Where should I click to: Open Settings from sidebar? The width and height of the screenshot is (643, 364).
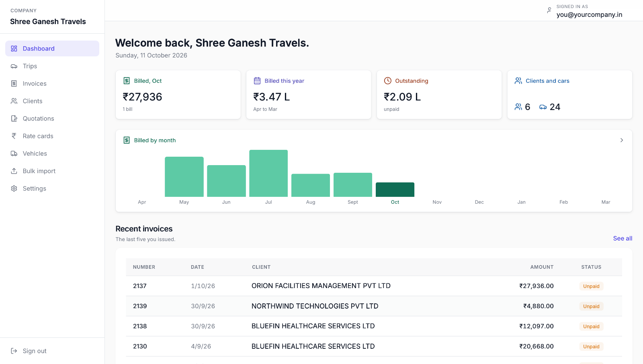(x=52, y=188)
